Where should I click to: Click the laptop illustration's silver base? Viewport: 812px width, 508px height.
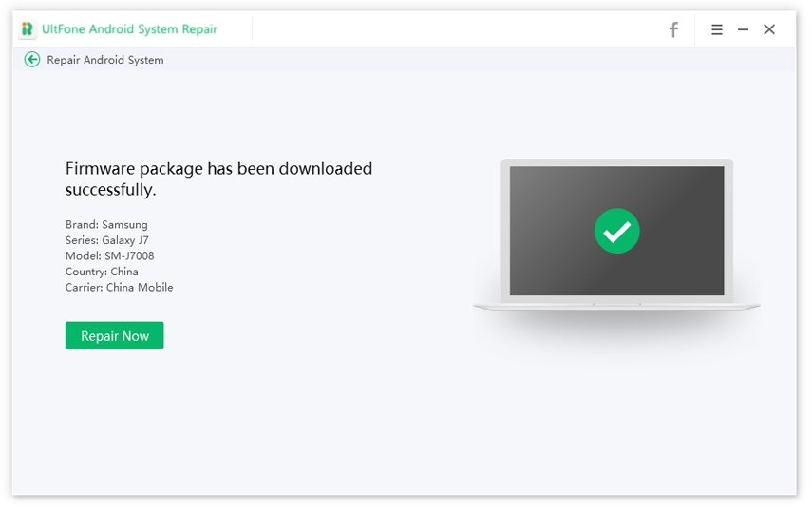tap(616, 307)
